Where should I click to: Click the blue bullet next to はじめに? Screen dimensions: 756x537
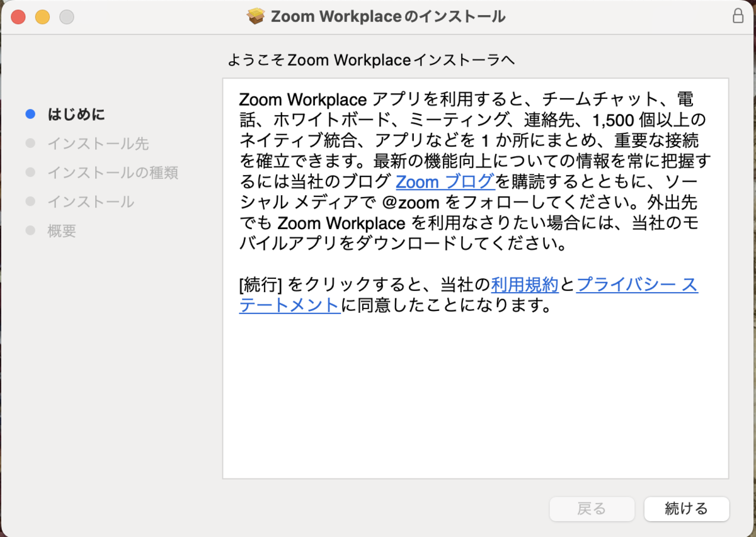click(30, 115)
